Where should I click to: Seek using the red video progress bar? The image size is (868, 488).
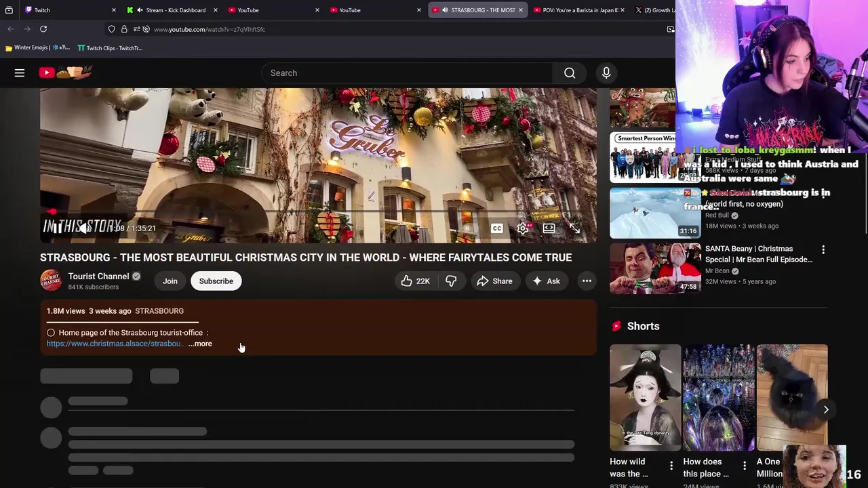pyautogui.click(x=318, y=212)
